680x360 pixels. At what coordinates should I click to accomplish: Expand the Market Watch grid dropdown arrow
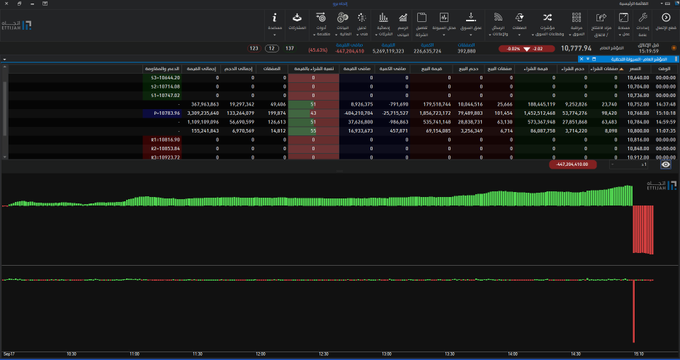pos(569,35)
